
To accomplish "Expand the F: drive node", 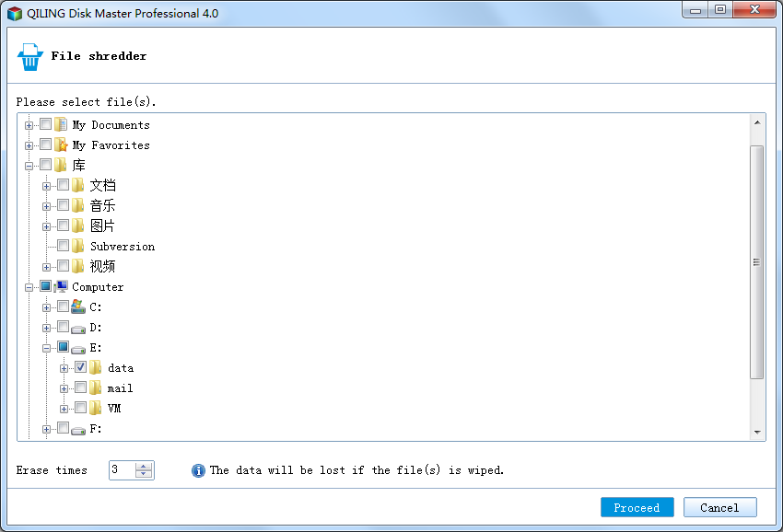I will (x=46, y=429).
